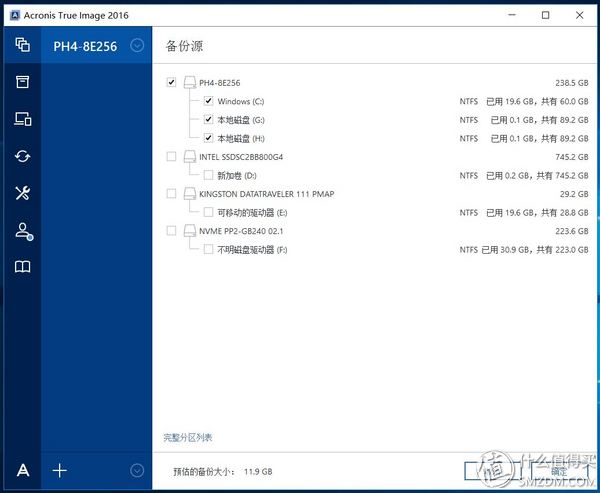Screen dimensions: 600x493
Task: Click the KINGSTON DATATRAVELER disk drive icon
Action: 190,194
